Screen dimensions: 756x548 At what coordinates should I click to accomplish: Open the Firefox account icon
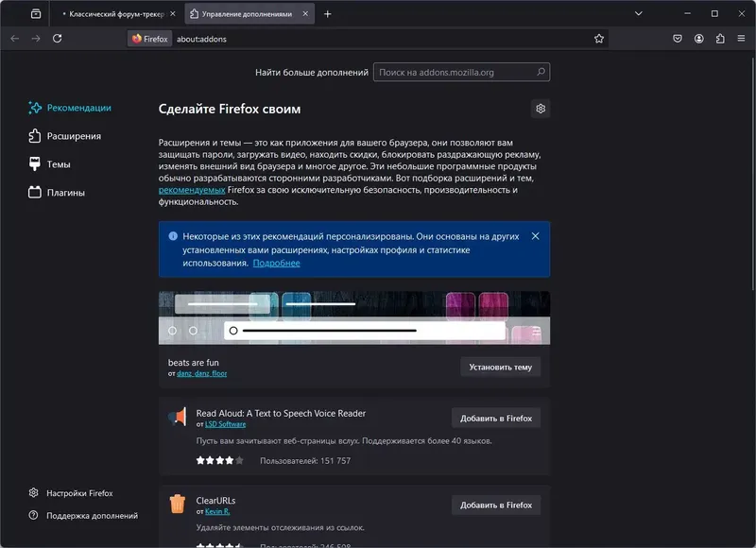click(x=697, y=39)
